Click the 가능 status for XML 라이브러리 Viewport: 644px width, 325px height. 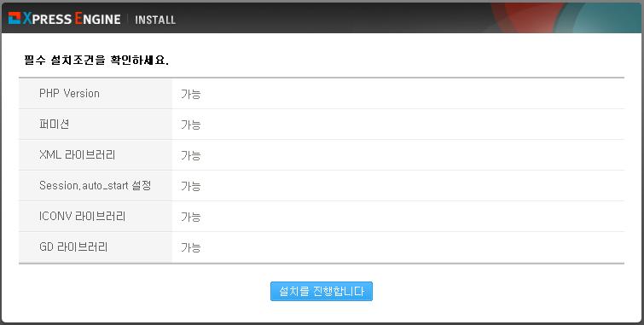(x=190, y=155)
